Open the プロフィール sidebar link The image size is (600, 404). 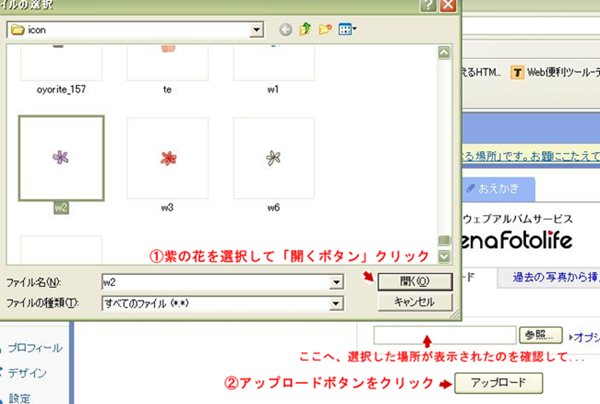pyautogui.click(x=35, y=348)
